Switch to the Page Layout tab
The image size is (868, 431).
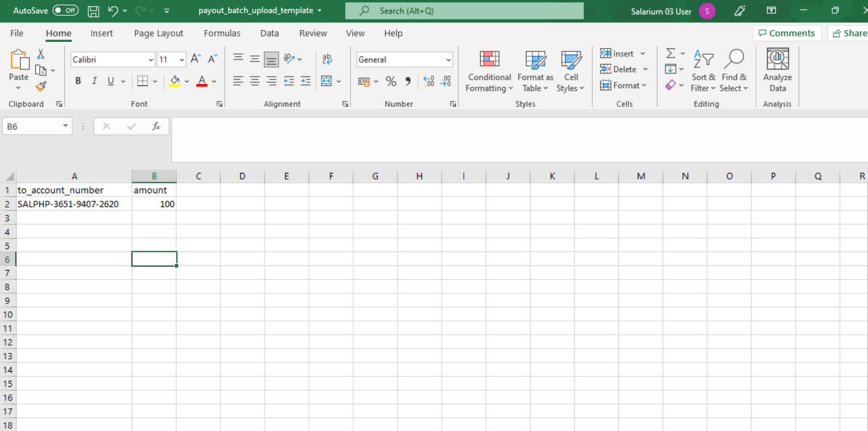coord(158,33)
